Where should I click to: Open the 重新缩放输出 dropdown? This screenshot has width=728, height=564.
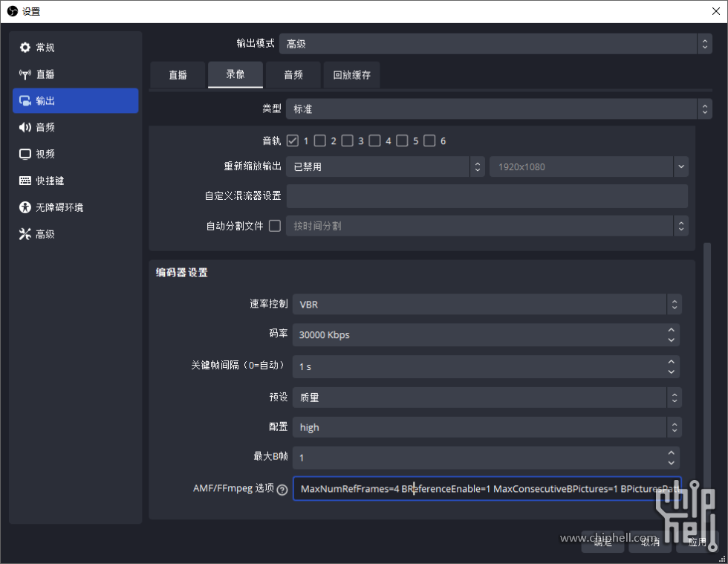[386, 166]
